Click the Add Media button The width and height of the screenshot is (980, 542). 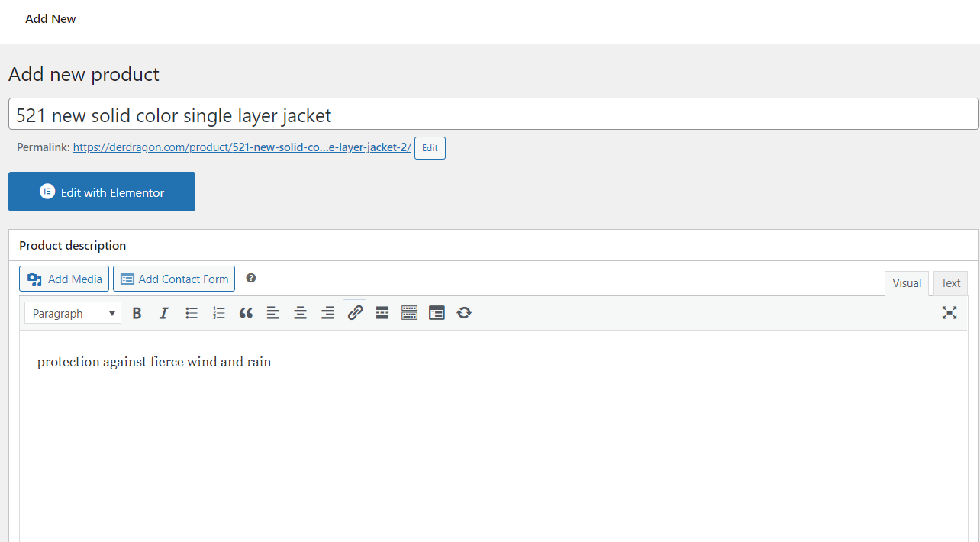[64, 279]
